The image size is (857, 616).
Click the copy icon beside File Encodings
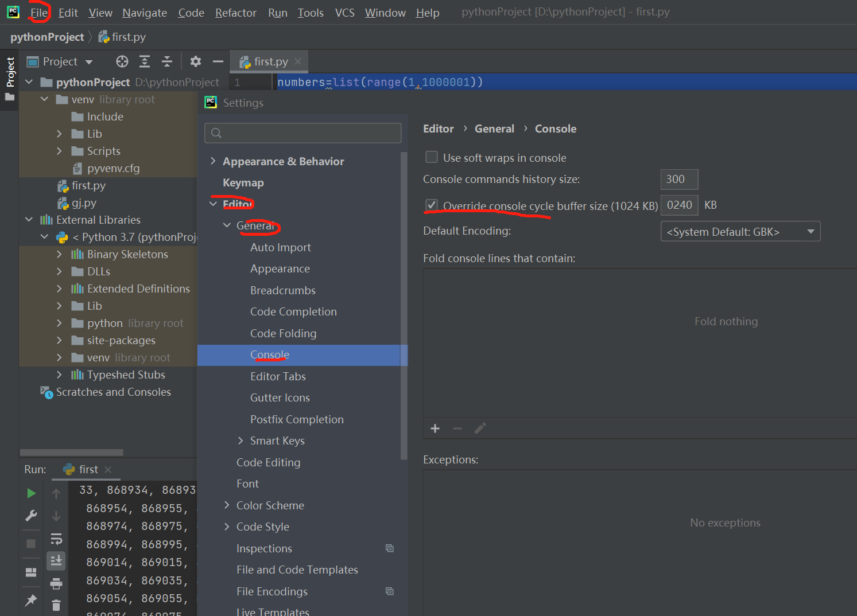tap(390, 591)
